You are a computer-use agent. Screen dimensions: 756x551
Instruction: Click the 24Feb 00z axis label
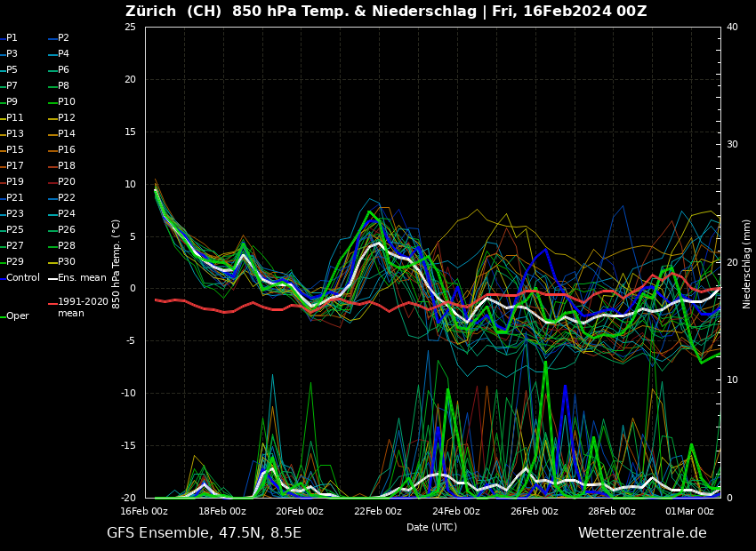point(456,511)
